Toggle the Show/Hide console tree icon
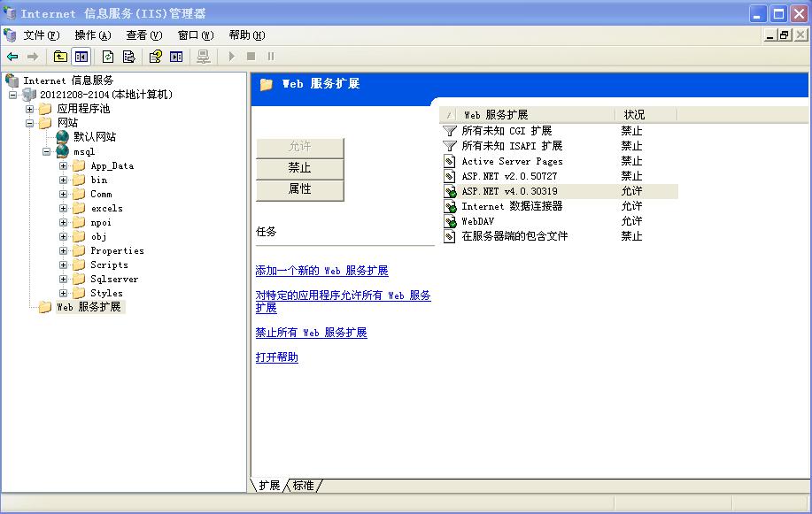 click(81, 56)
